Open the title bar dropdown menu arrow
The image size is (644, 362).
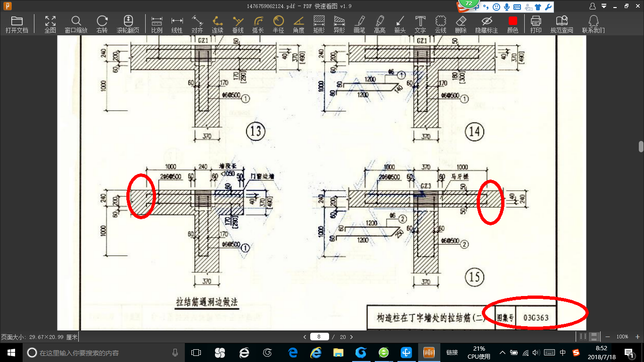click(x=604, y=6)
